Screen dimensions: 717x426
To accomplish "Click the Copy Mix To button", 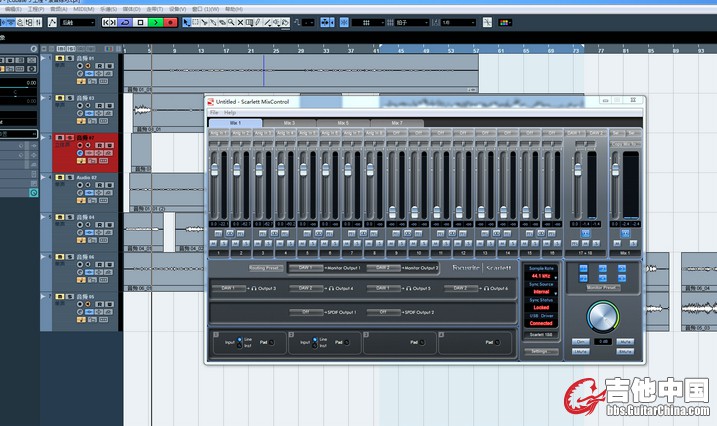I will (626, 144).
